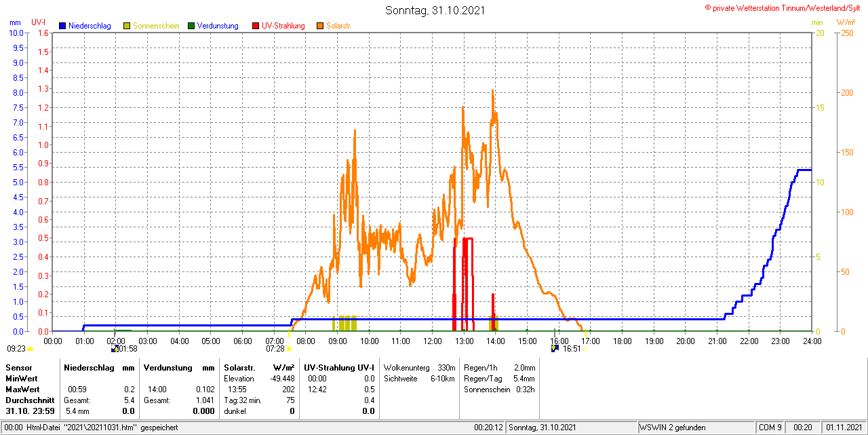Screen dimensions: 868x435
Task: Click the moon icon beside 09:23
Action: 30,349
